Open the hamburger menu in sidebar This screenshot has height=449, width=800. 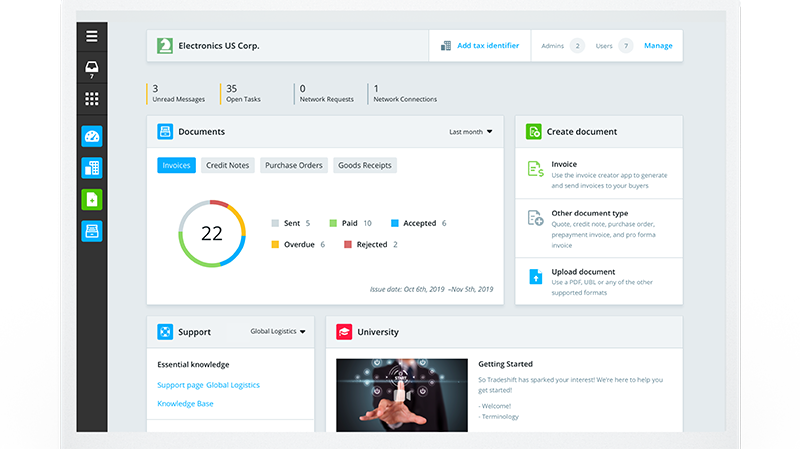[92, 37]
